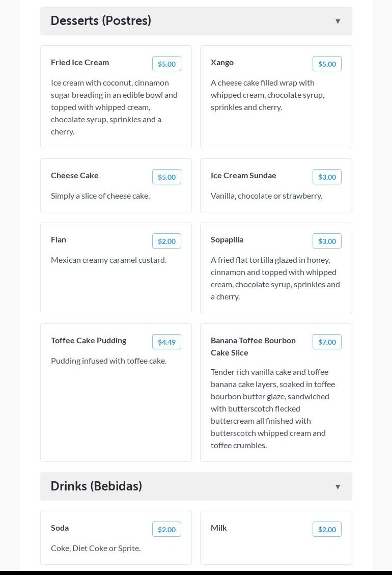Image resolution: width=392 pixels, height=575 pixels.
Task: Open the Banana Toffee Bourbon Cake Slice title
Action: tap(253, 346)
